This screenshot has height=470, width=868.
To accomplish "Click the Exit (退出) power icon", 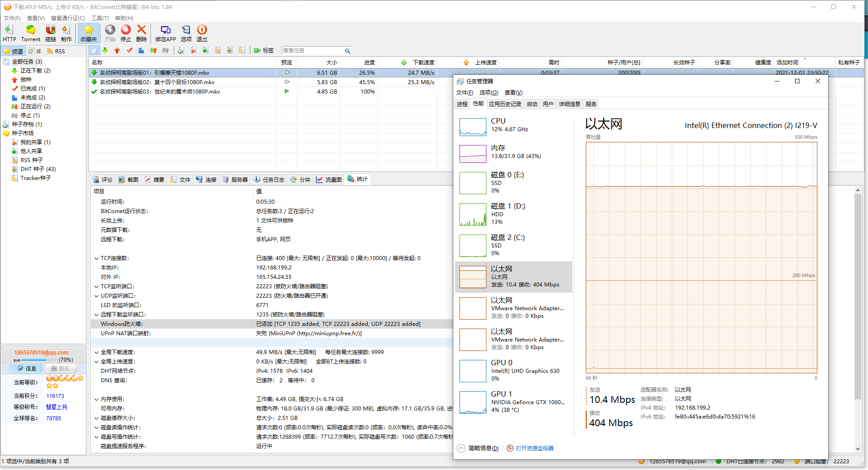I will click(202, 30).
